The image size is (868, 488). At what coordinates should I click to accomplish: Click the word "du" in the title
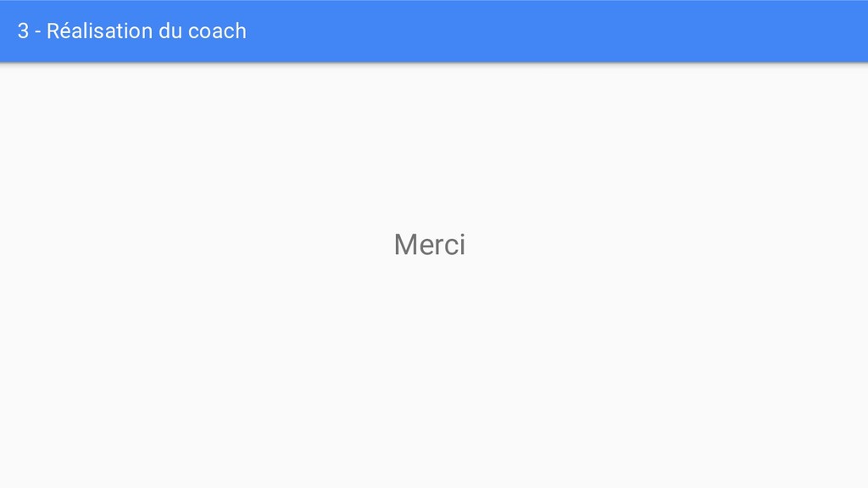click(x=170, y=31)
